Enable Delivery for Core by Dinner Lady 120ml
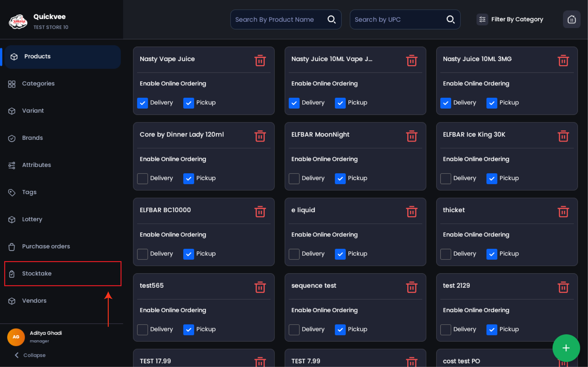588x367 pixels. (x=142, y=179)
